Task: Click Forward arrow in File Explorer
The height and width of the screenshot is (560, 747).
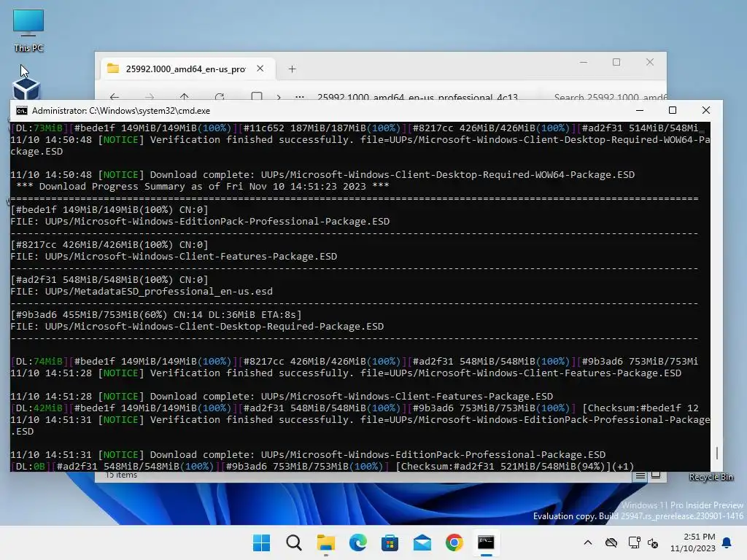Action: [x=150, y=97]
